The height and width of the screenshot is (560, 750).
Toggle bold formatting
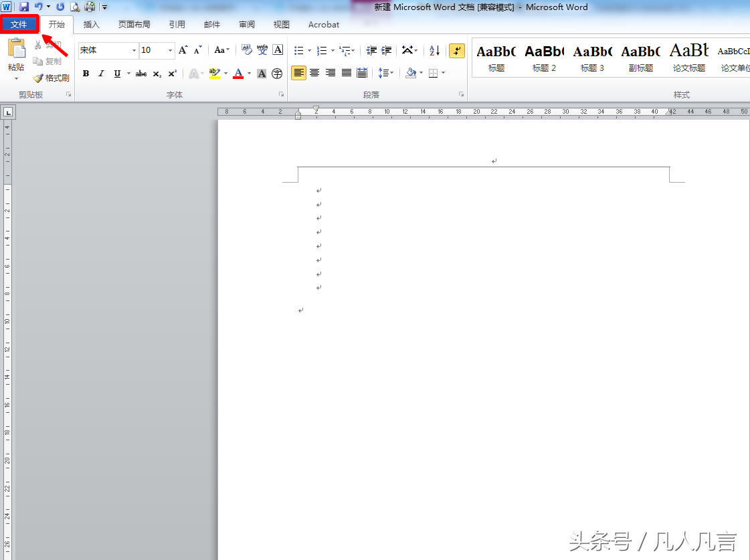pos(86,74)
